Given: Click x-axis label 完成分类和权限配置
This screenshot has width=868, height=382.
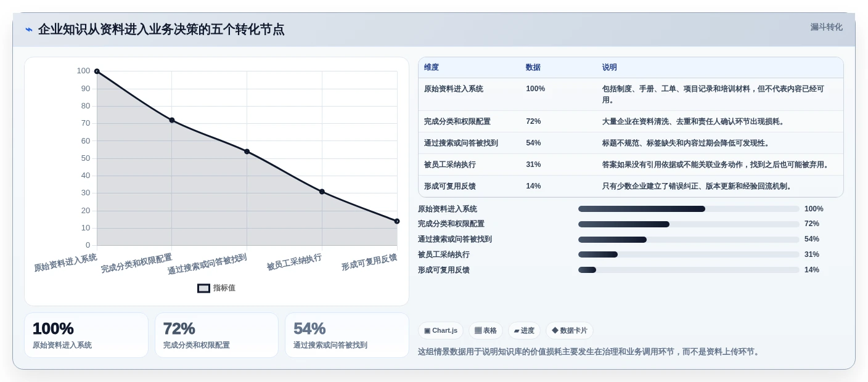Looking at the screenshot, I should [x=137, y=263].
